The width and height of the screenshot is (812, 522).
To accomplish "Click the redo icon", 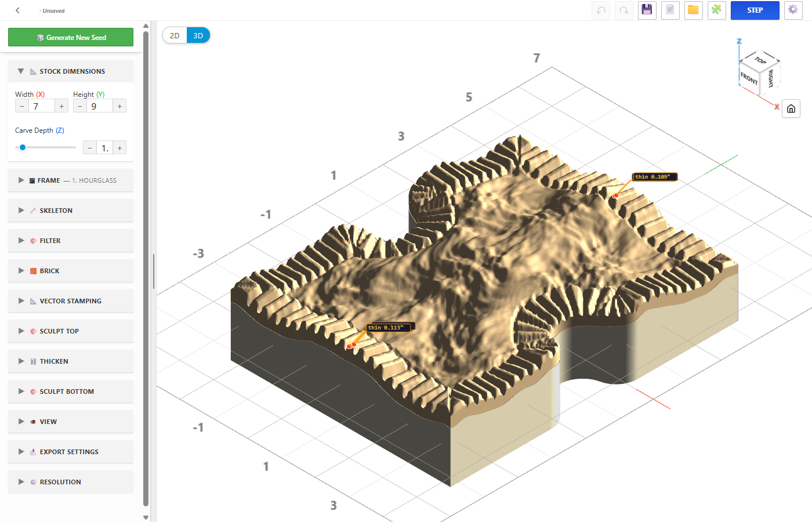I will click(x=624, y=10).
